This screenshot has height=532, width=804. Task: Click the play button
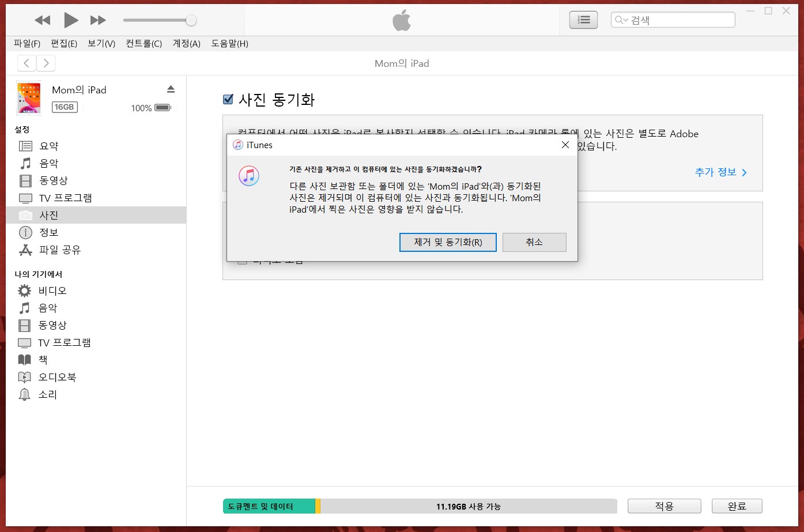71,20
